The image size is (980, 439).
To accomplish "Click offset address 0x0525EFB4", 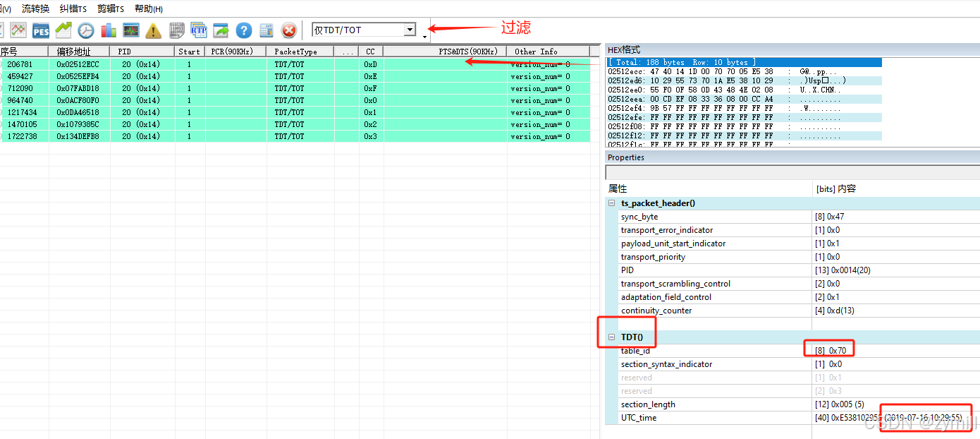I will [x=78, y=76].
